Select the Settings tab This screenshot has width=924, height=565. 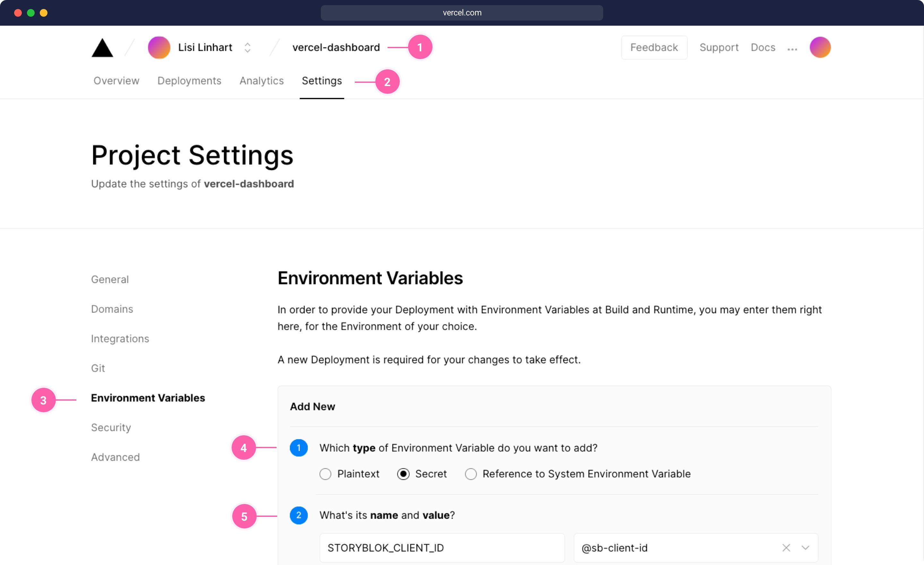pos(322,81)
